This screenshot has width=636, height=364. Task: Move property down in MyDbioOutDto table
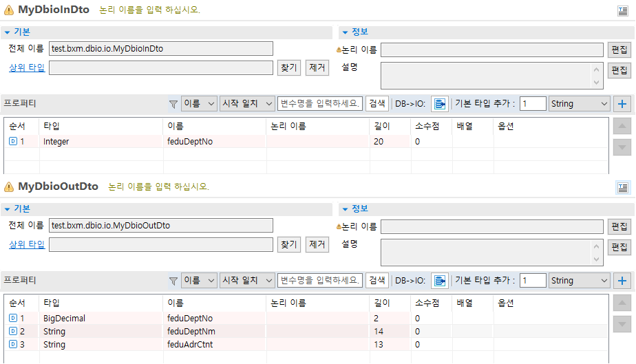(x=622, y=323)
